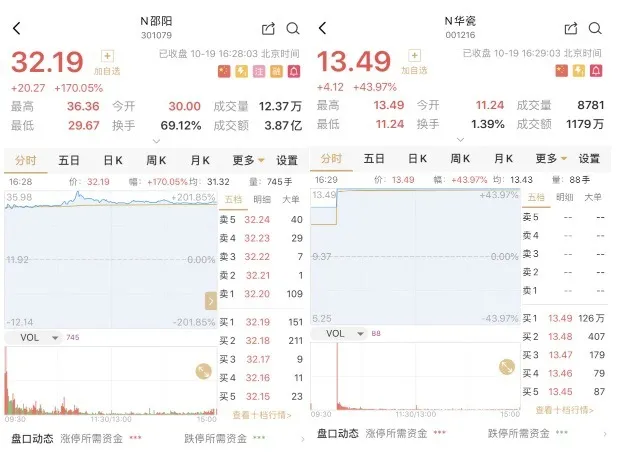Screen dimensions: 626x466
Task: Open 更多 dropdown on N邵阳 chart tabs
Action: [x=249, y=160]
